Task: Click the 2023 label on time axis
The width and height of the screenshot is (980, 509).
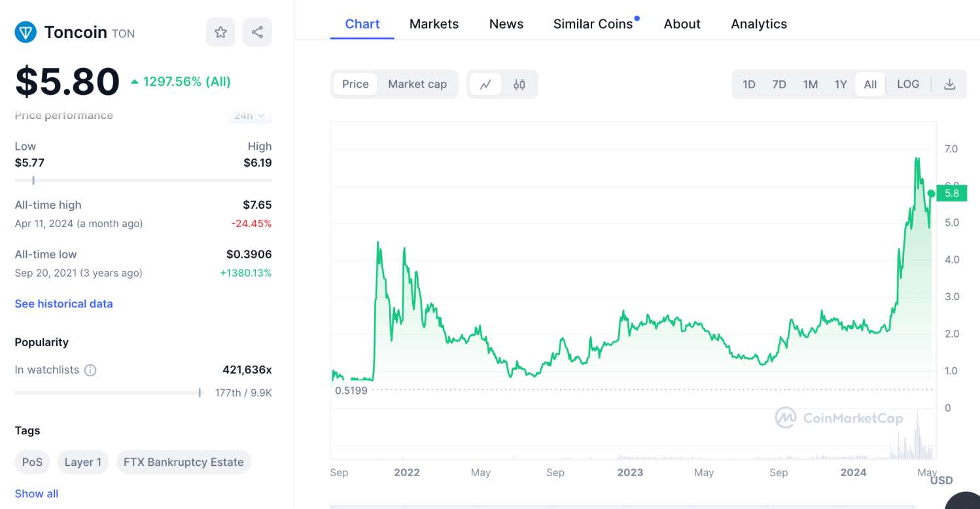Action: tap(631, 472)
